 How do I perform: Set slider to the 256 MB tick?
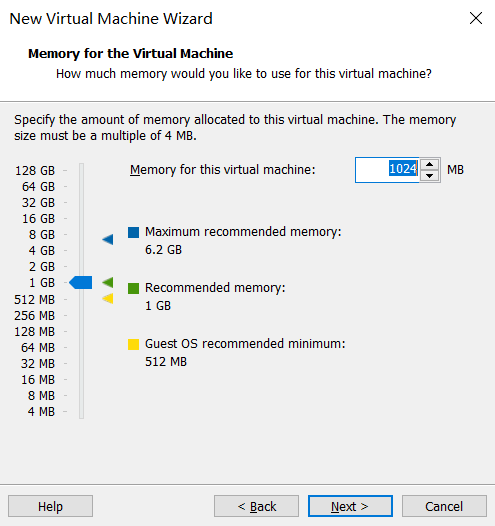tap(81, 316)
